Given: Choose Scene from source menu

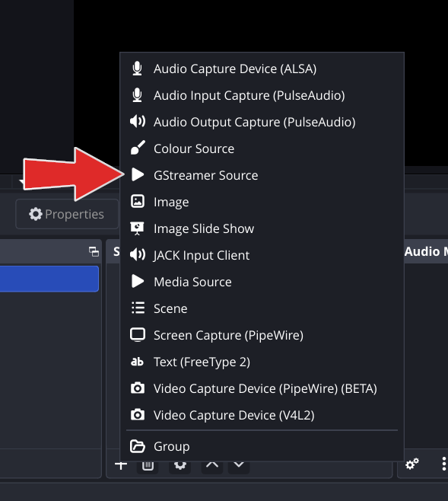Looking at the screenshot, I should point(262,308).
